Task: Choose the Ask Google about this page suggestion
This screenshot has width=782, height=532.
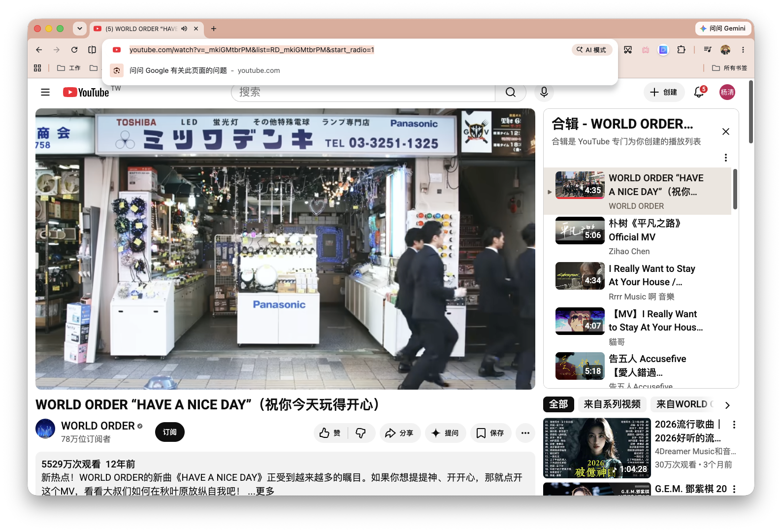Action: (x=359, y=70)
